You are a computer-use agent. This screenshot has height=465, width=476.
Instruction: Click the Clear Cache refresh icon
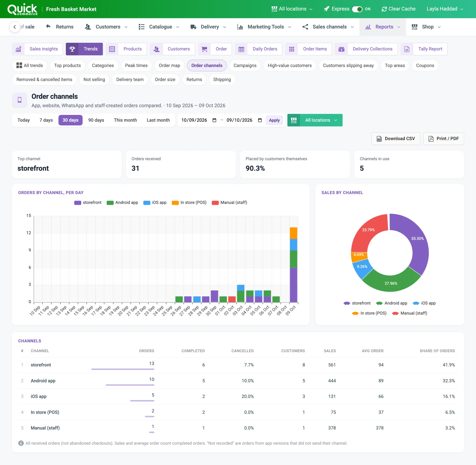pos(384,9)
